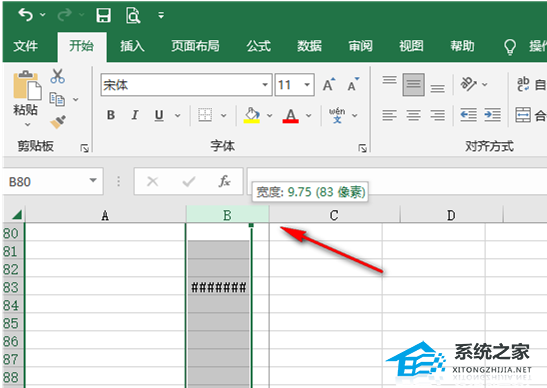Select the Format Painter brush

58,122
